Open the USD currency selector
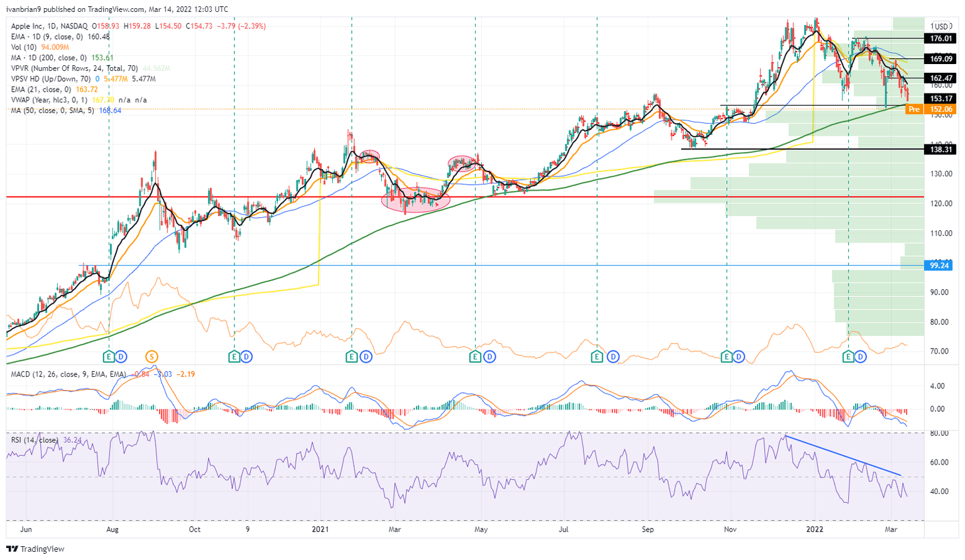This screenshot has height=560, width=965. click(x=940, y=26)
